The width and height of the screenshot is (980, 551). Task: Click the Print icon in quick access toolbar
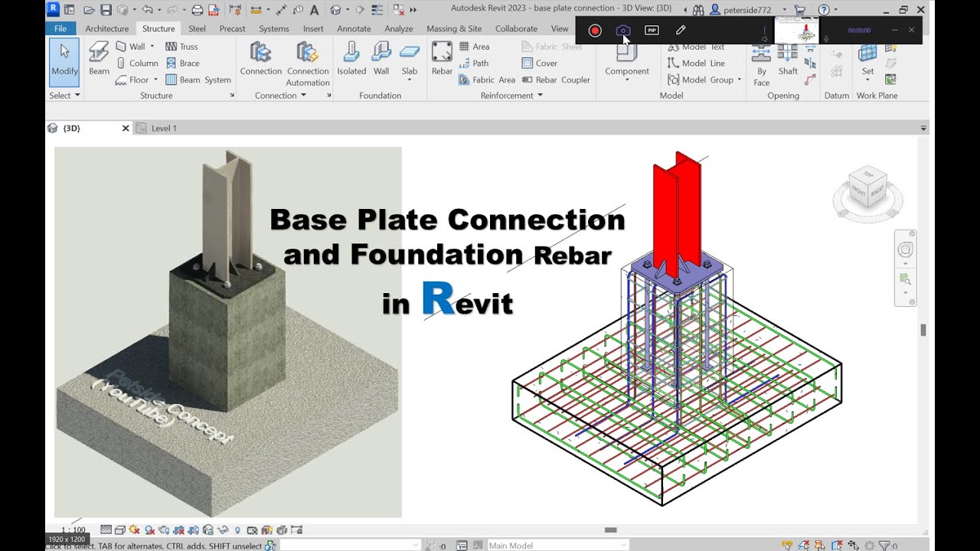point(197,10)
